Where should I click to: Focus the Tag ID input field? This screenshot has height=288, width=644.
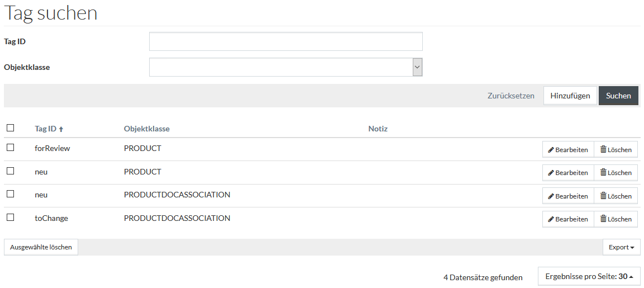tap(285, 41)
